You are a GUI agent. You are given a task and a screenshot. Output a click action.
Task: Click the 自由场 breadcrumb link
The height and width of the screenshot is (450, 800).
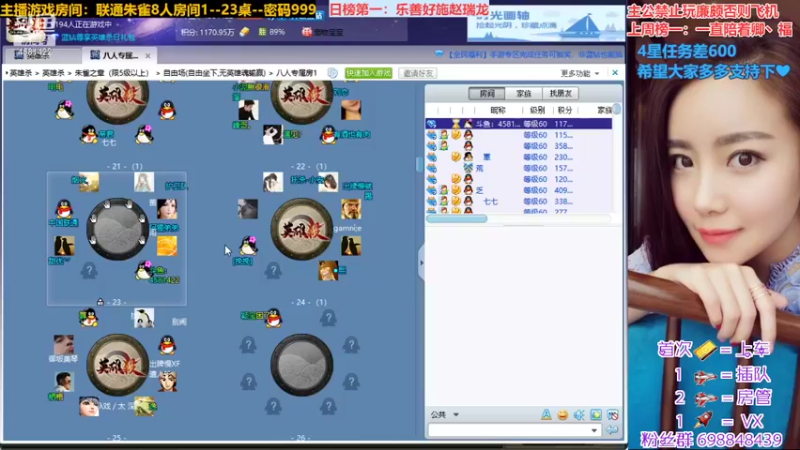(214, 73)
